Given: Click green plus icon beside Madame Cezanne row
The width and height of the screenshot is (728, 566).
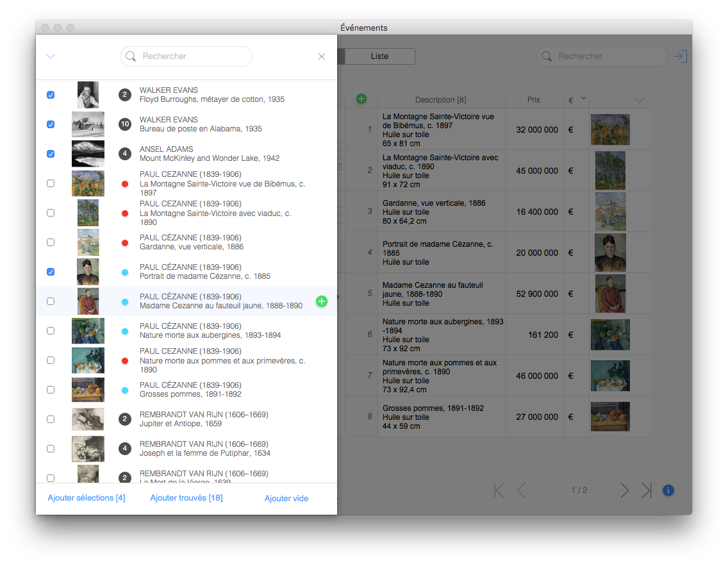Looking at the screenshot, I should pos(322,301).
